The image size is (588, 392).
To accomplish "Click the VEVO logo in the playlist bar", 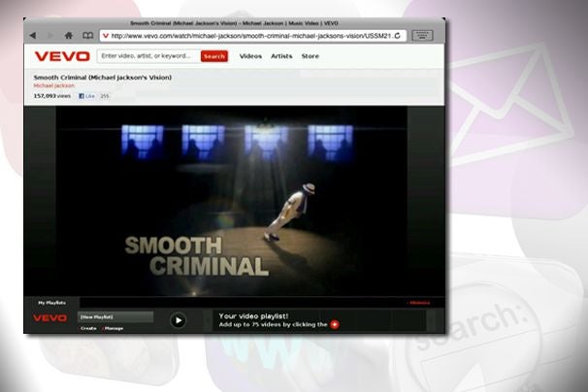I will click(49, 318).
